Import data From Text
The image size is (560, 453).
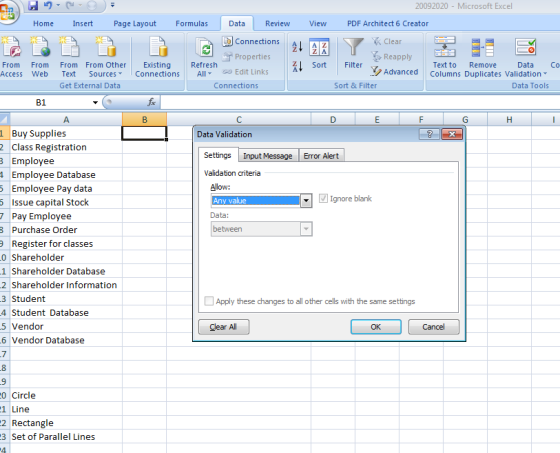pos(69,57)
